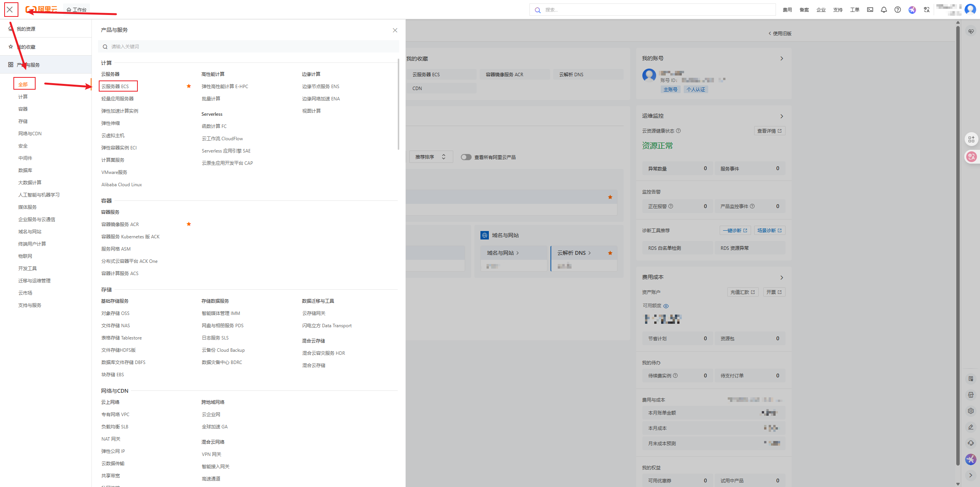Click the language switch icon in header
Image resolution: width=980 pixels, height=487 pixels.
coord(926,10)
